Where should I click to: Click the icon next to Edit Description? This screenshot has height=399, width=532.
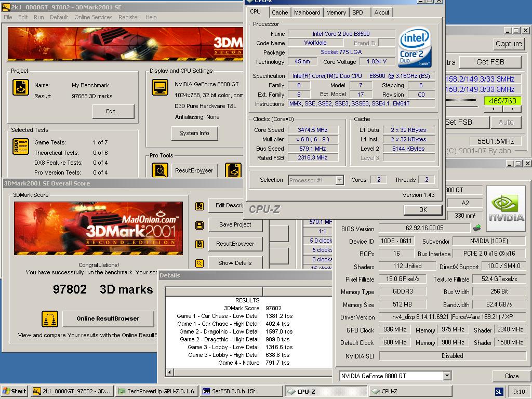pyautogui.click(x=199, y=206)
